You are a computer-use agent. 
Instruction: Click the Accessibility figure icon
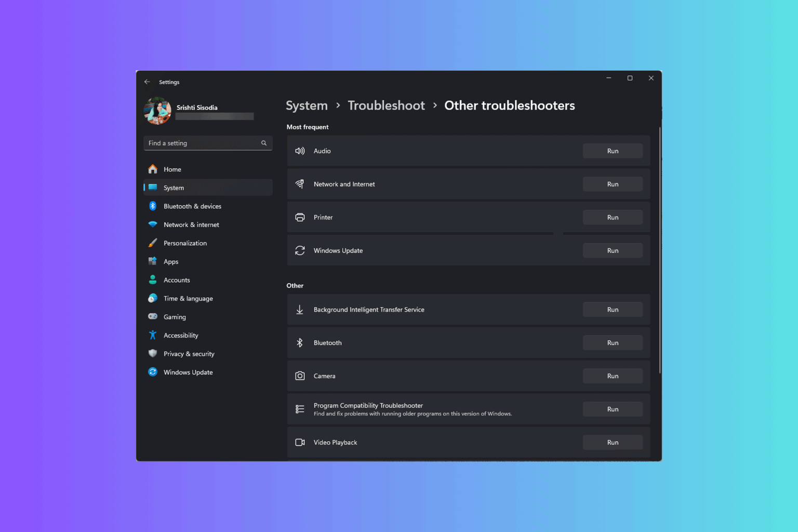(153, 335)
